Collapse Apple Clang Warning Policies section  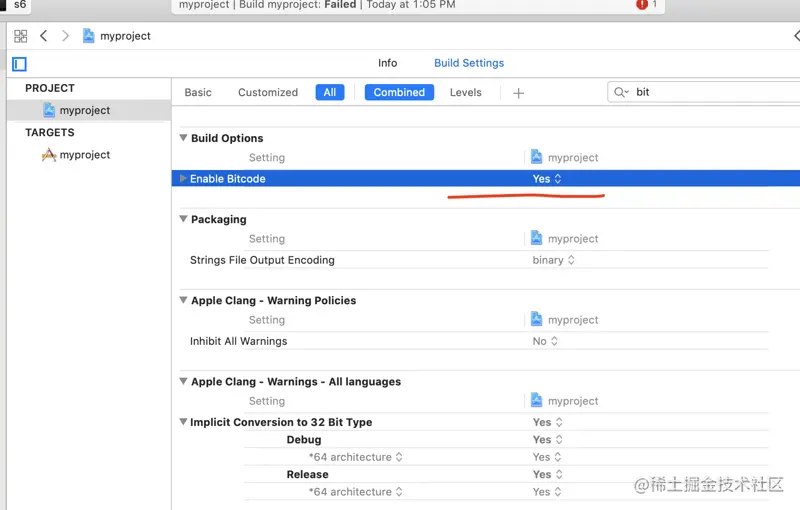click(x=183, y=300)
